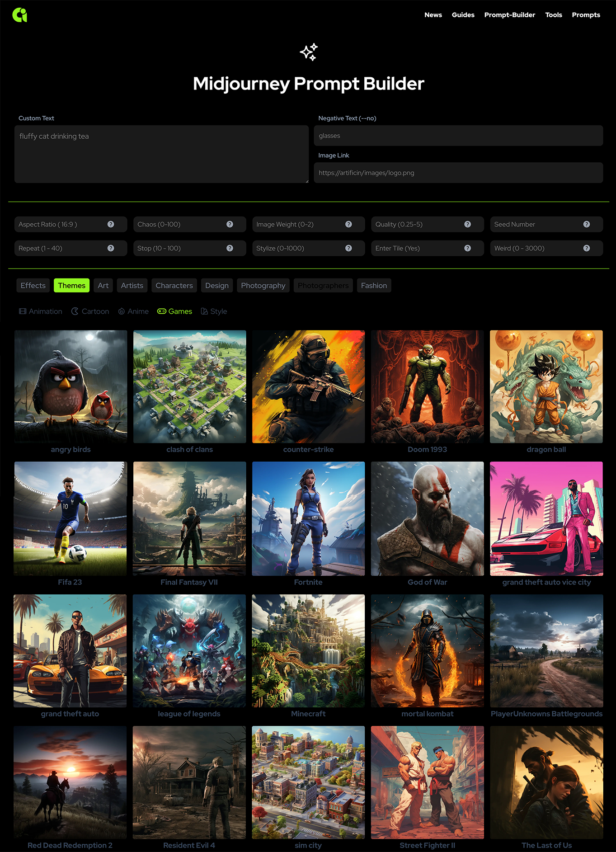Click the Aspect Ratio help question mark

(111, 224)
